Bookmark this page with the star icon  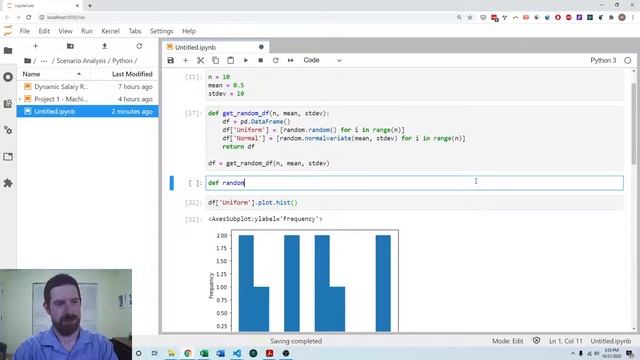(x=470, y=18)
